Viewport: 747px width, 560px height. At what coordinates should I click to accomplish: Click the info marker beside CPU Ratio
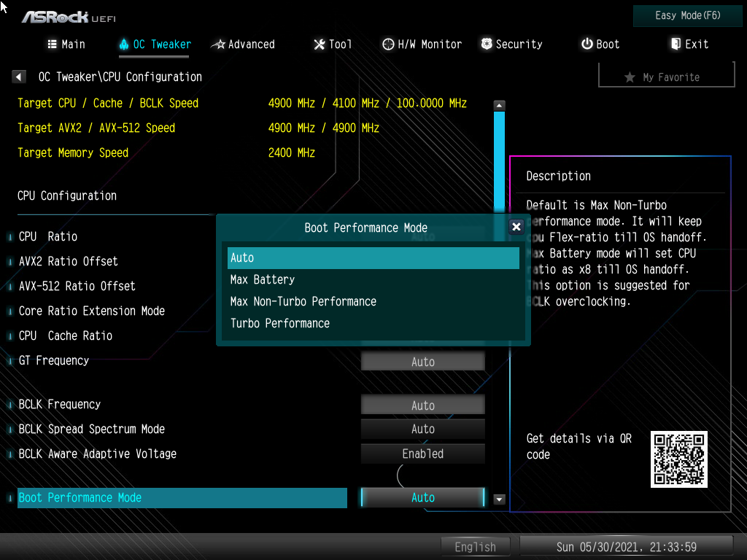(10, 237)
